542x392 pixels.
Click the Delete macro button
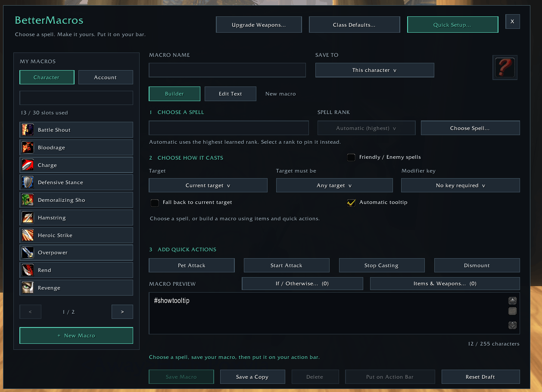click(315, 377)
